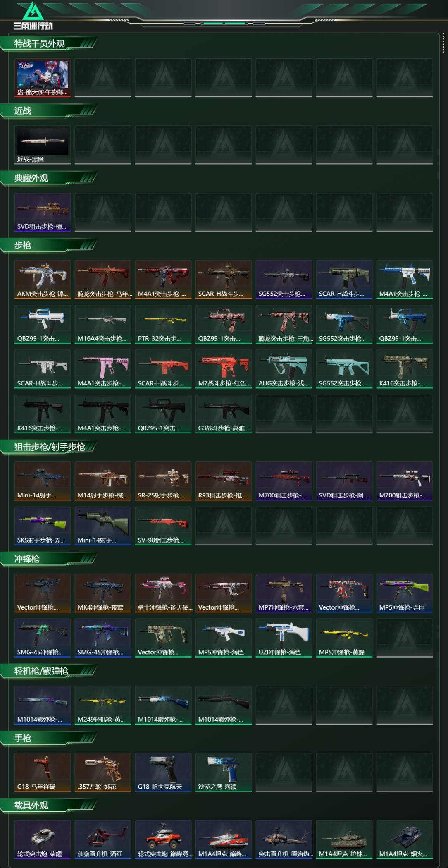This screenshot has width=448, height=868.
Task: Pick the 沙漠之鹰-海浪 pistol skin
Action: coord(224,772)
